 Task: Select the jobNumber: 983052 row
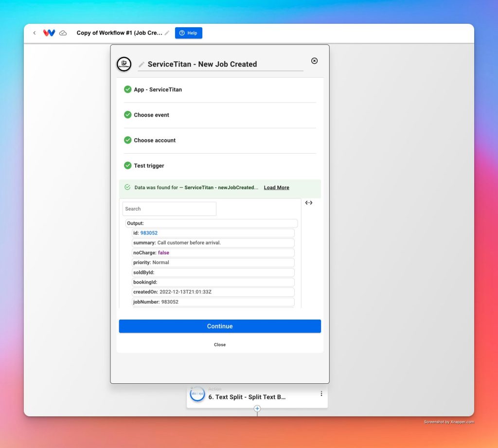pyautogui.click(x=213, y=302)
